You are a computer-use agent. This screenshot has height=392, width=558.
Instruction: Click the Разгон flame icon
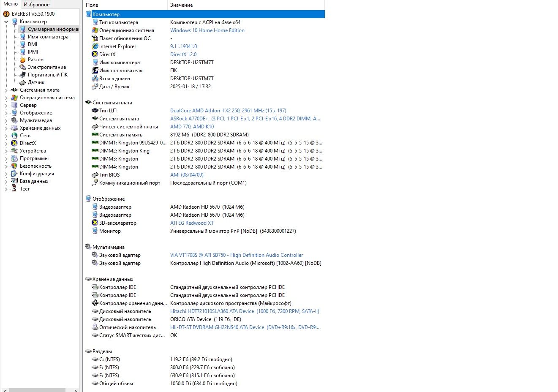point(22,60)
